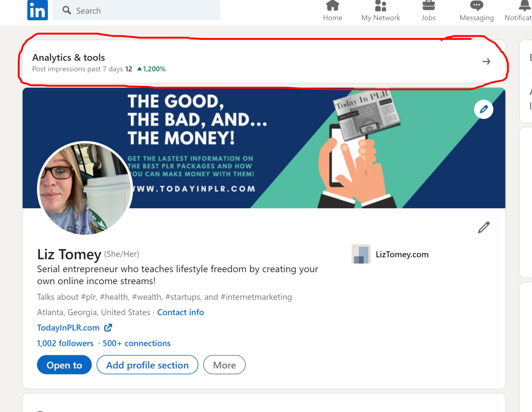Click the Serial entrepreneur headline text
532x412 pixels.
click(x=178, y=275)
